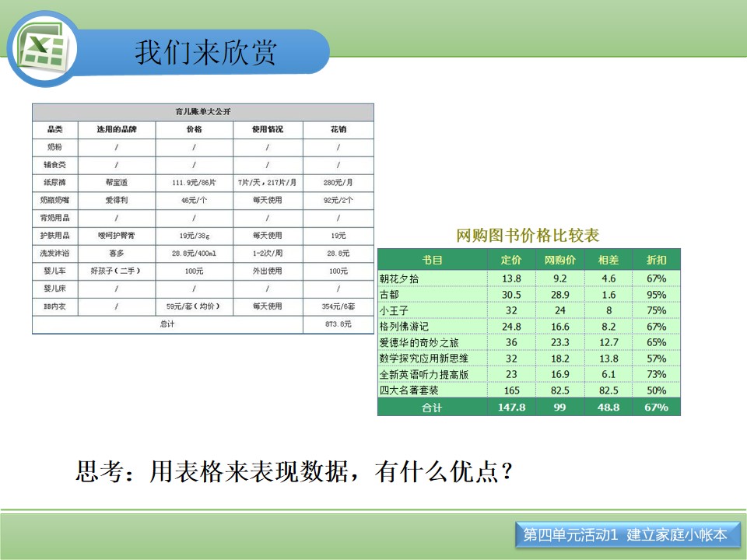This screenshot has height=560, width=747.
Task: Click the 四大名著套装 row label
Action: tap(409, 390)
